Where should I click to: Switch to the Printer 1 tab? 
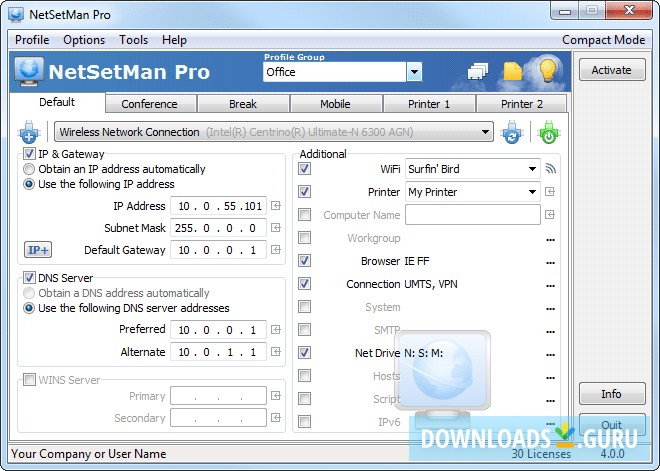coord(429,104)
